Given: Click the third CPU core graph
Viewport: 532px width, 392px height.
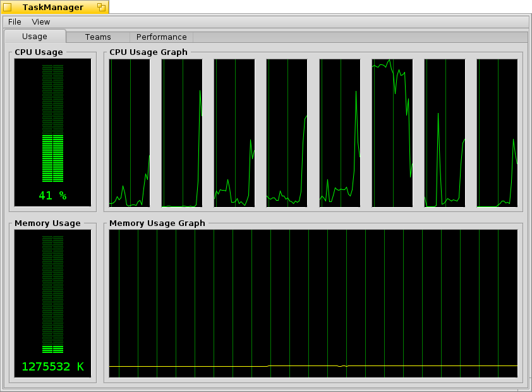Looking at the screenshot, I should (x=234, y=133).
